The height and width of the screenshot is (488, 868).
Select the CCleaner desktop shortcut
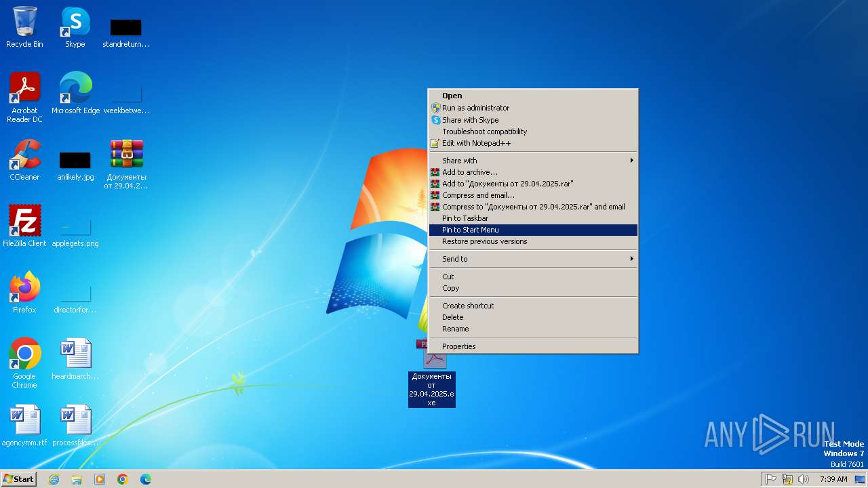point(24,159)
